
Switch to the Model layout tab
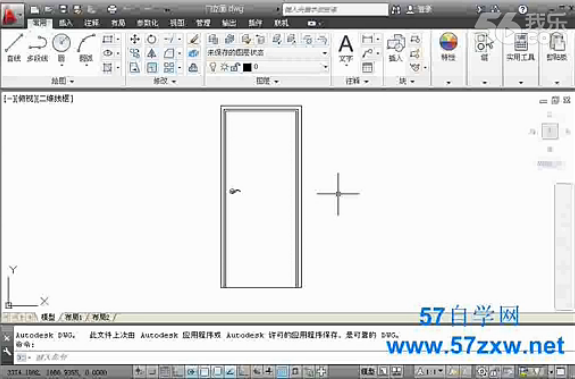(x=48, y=317)
